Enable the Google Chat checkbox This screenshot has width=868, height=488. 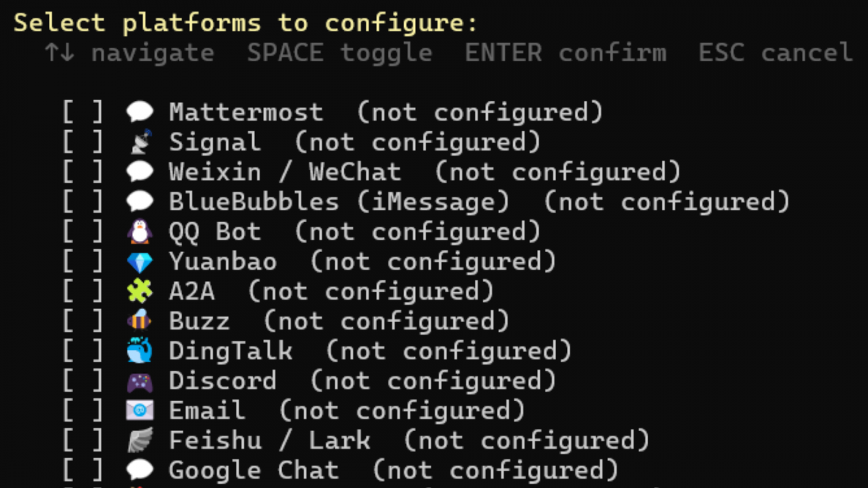(82, 470)
